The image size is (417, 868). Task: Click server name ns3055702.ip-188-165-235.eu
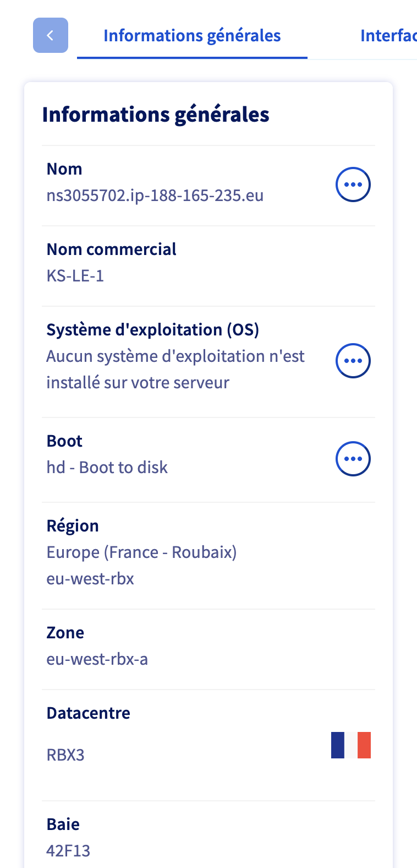[x=155, y=196]
